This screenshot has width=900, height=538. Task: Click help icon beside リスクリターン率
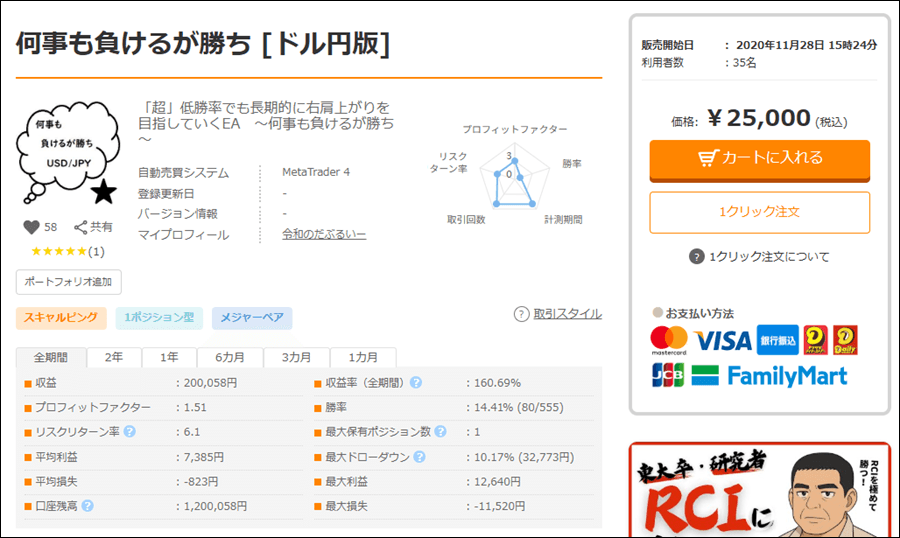point(129,432)
